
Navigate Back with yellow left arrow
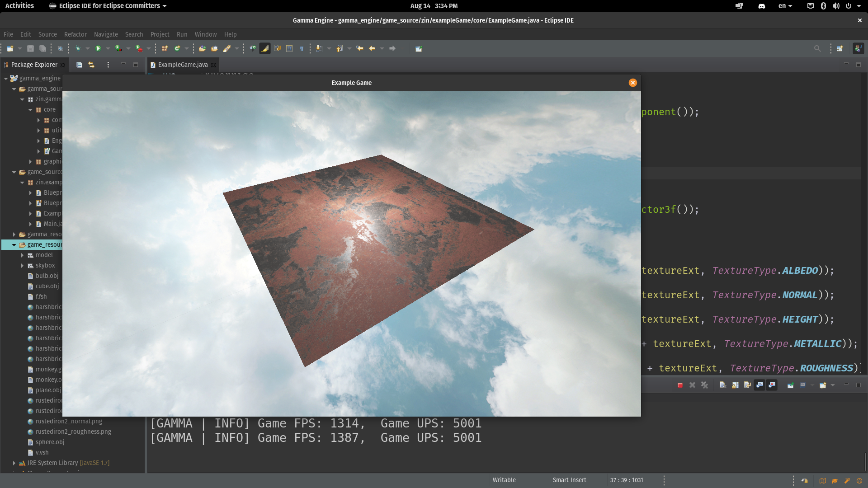(x=372, y=49)
